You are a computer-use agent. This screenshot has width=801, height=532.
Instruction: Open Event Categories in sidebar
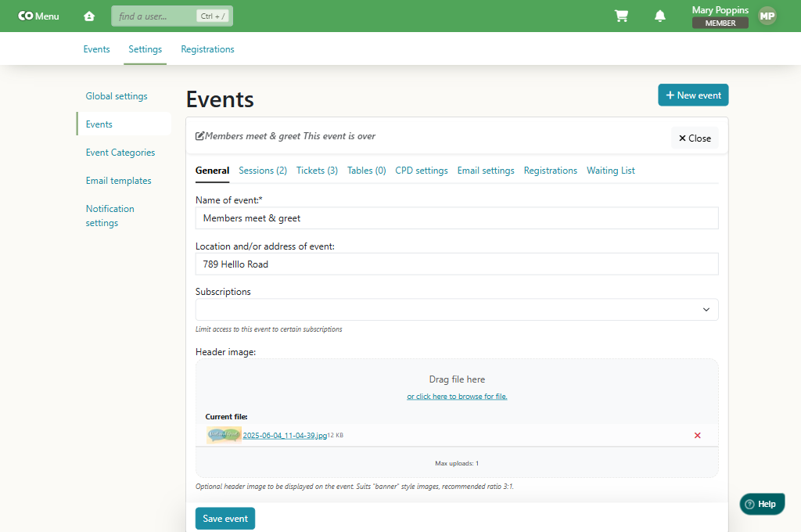(x=120, y=153)
